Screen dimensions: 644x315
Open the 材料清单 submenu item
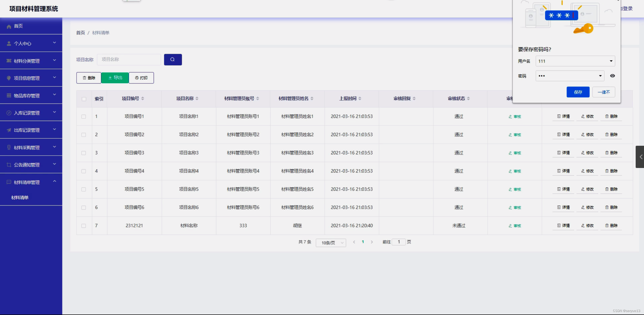(20, 198)
